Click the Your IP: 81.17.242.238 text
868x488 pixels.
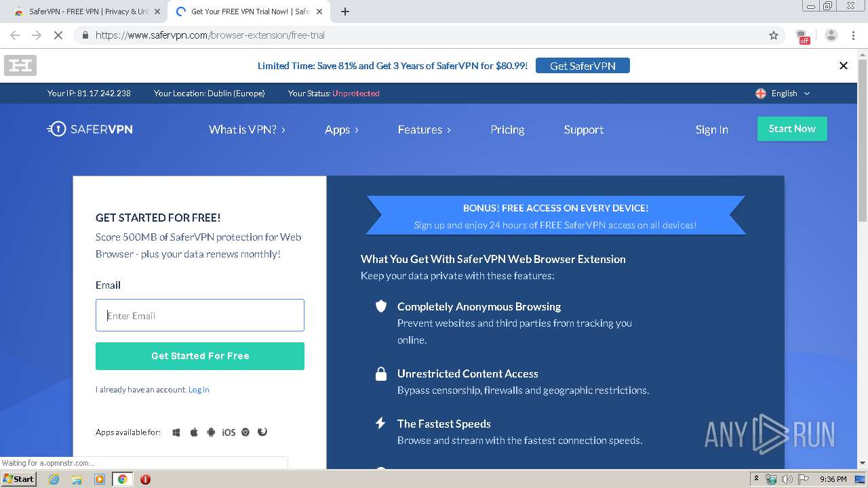[x=89, y=94]
